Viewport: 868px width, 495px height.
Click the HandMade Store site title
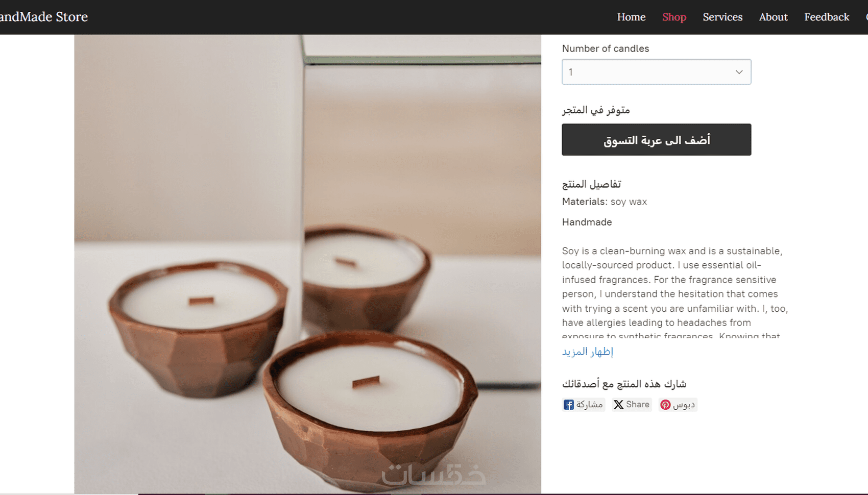44,17
